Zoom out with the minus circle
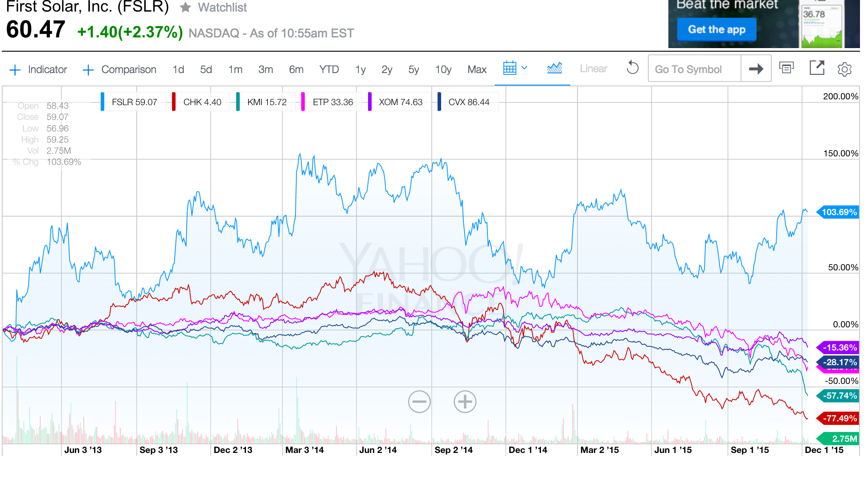Screen dimensions: 868x481 [x=419, y=402]
